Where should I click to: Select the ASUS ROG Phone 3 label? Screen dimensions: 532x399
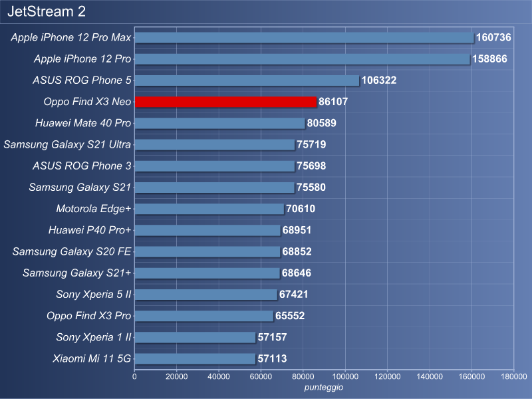point(82,166)
